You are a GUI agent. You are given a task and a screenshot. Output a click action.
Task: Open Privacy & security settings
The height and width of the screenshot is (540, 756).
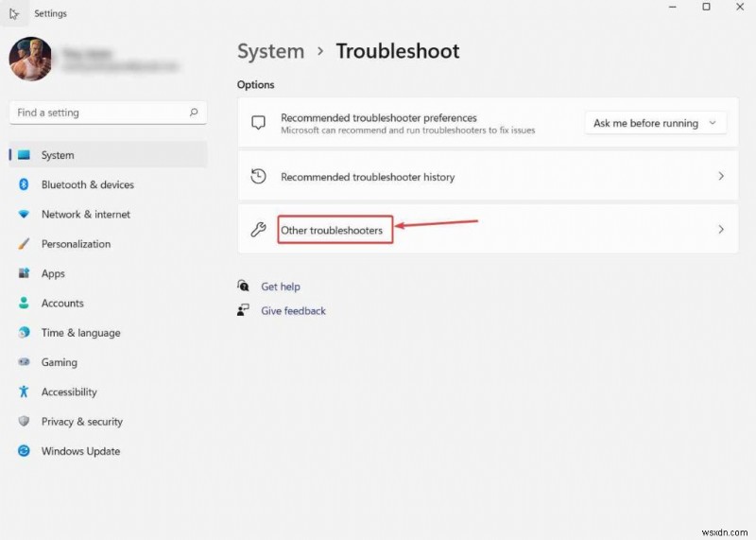click(108, 421)
